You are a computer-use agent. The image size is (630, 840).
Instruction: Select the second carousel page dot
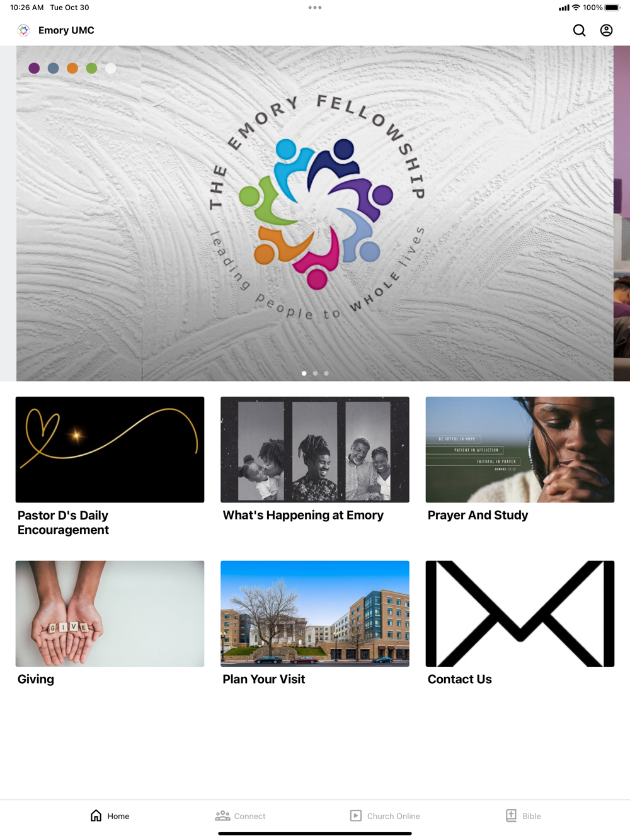[x=315, y=373]
